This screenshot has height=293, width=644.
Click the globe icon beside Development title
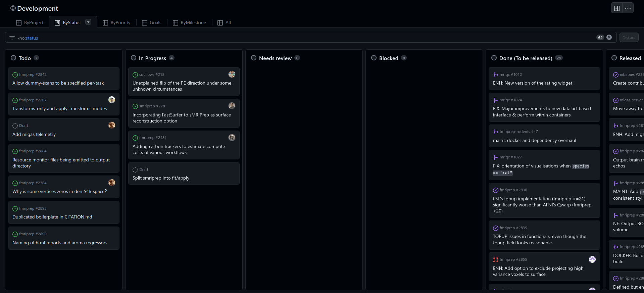point(13,8)
